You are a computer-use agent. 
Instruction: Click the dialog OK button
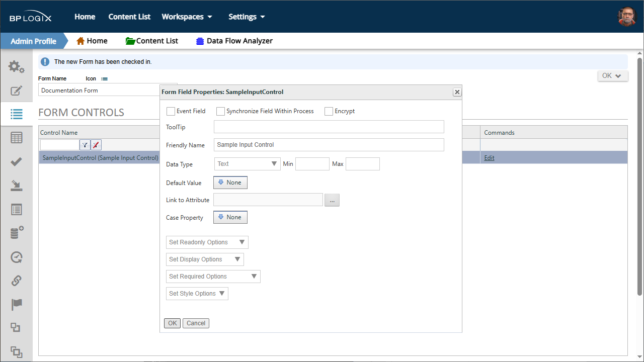point(173,323)
